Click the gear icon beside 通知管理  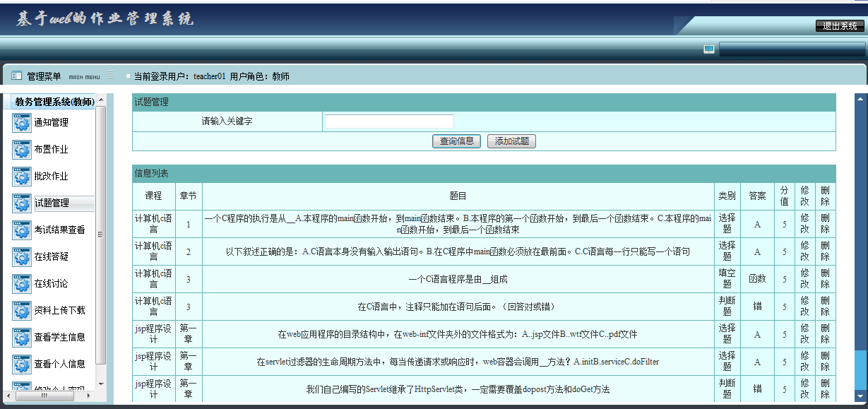point(22,122)
